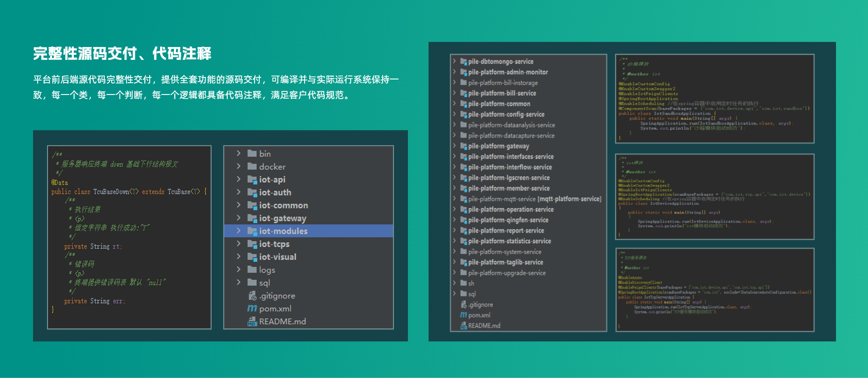Click the iot-api module folder icon
Screen dimensions: 868x378
(x=252, y=179)
